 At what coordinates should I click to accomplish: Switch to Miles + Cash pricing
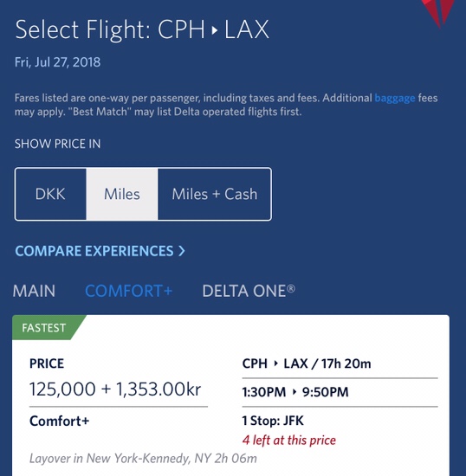tap(215, 194)
